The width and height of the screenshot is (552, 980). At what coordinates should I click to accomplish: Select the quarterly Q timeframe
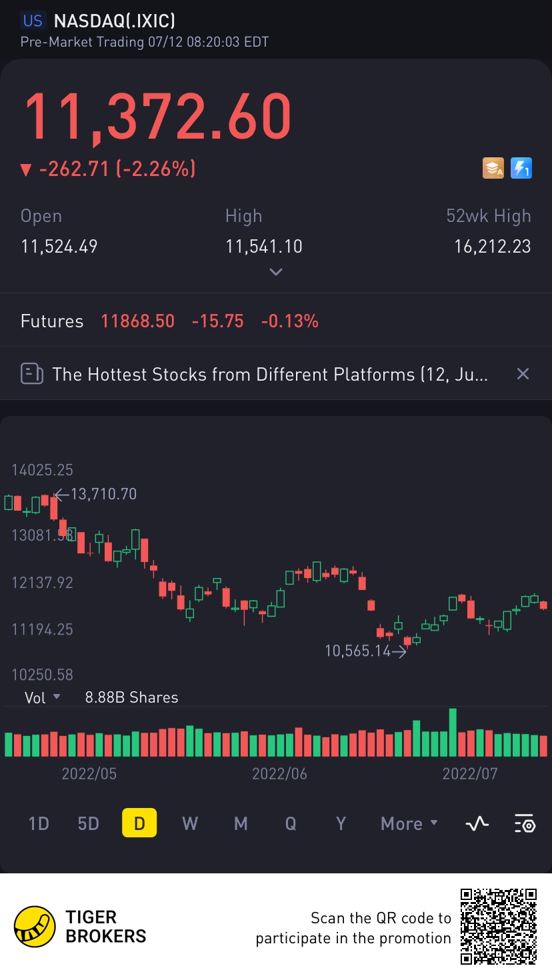pyautogui.click(x=291, y=824)
